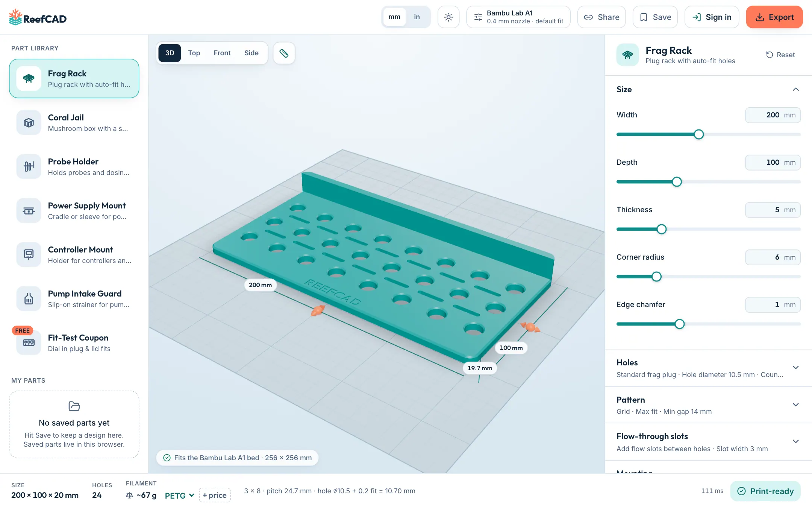Select the Probe Holder part icon

pos(29,166)
